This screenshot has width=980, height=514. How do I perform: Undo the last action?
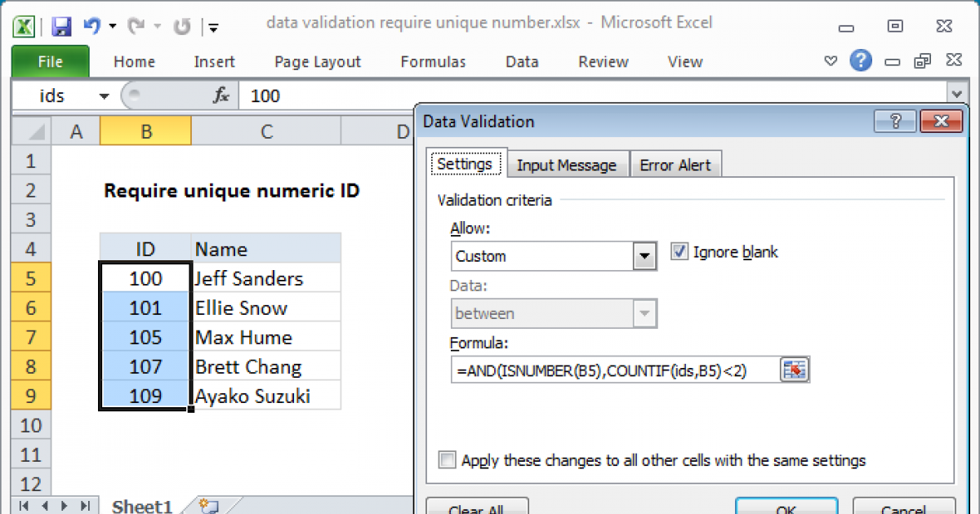pos(92,25)
